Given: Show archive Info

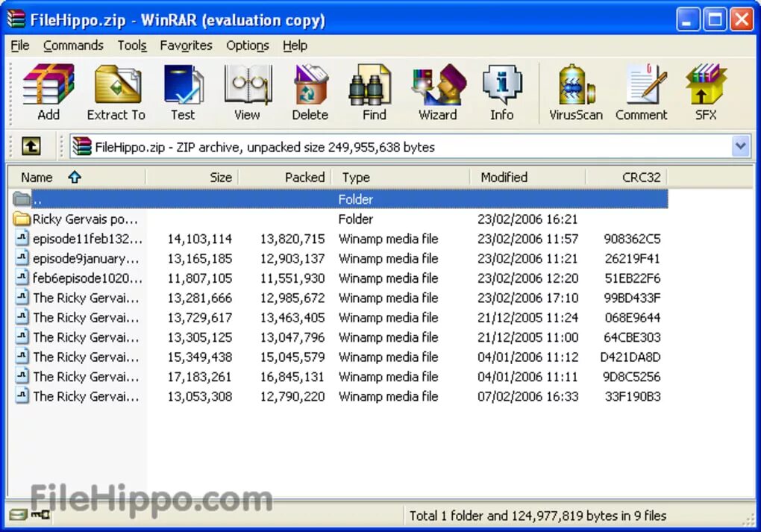Looking at the screenshot, I should pos(502,93).
